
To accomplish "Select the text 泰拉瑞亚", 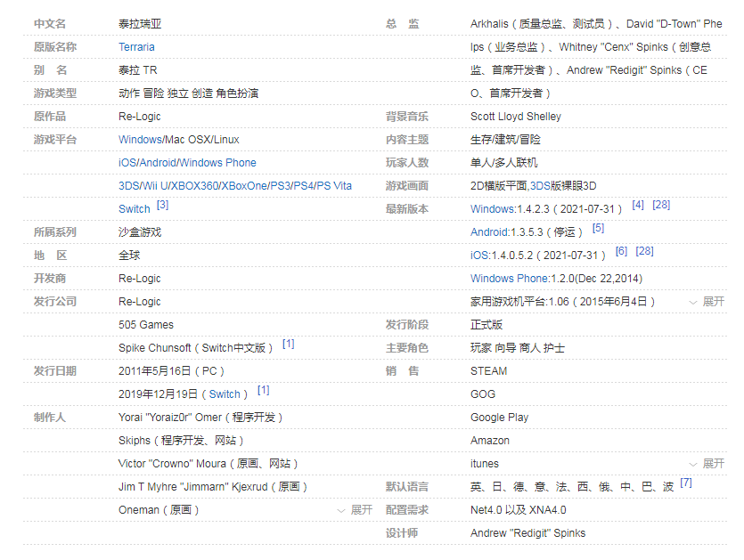I will pos(140,24).
